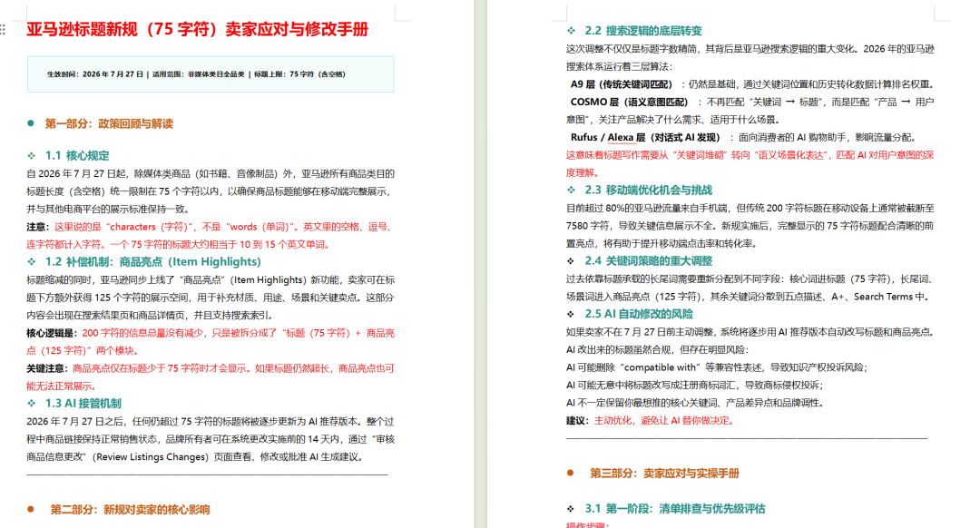The height and width of the screenshot is (528, 980).
Task: Select the heading 第二部分：新规对卖家的核心影响
Action: (130, 510)
